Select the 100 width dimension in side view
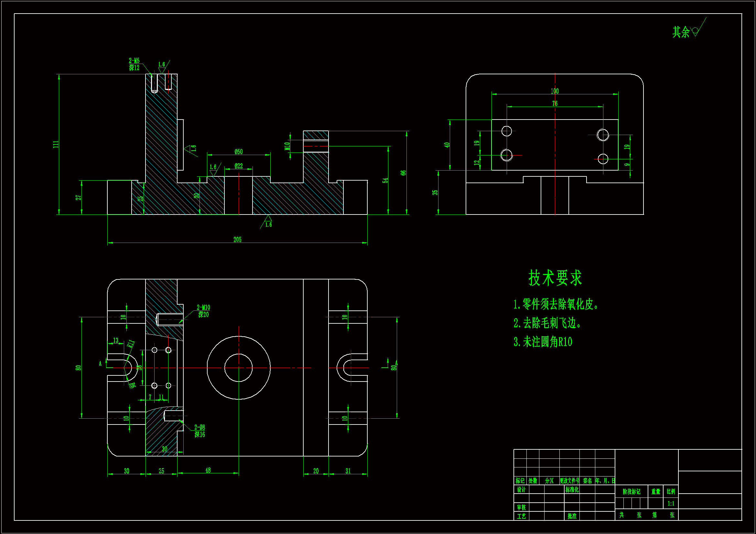Screen dimensions: 756x534 click(x=555, y=91)
